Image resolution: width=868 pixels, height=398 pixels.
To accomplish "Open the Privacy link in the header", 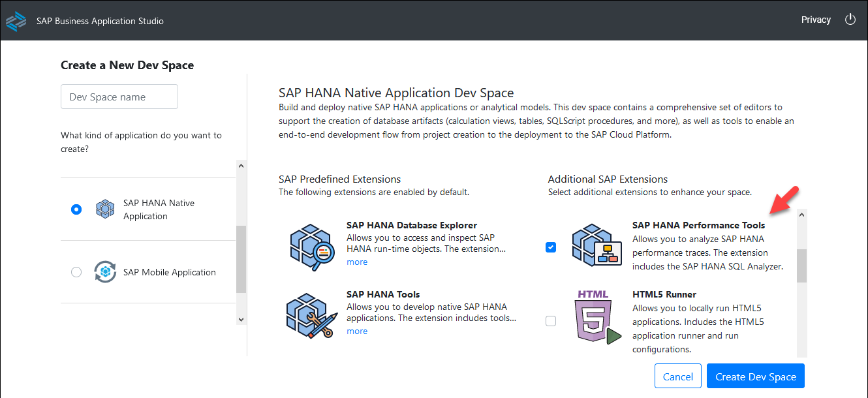I will tap(816, 20).
